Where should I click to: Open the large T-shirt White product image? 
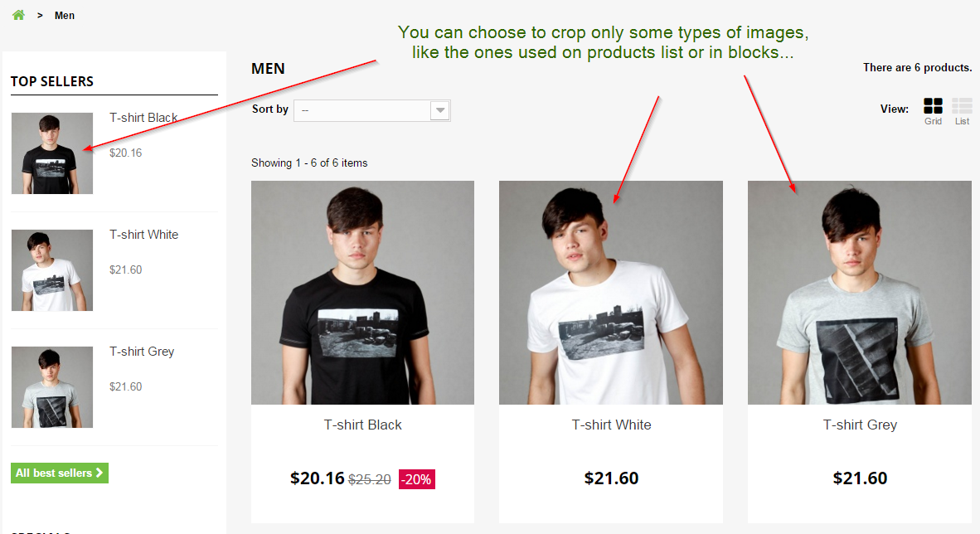click(611, 293)
